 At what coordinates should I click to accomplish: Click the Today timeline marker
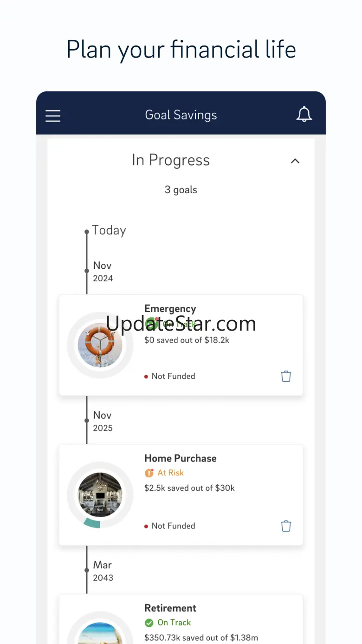coord(87,231)
